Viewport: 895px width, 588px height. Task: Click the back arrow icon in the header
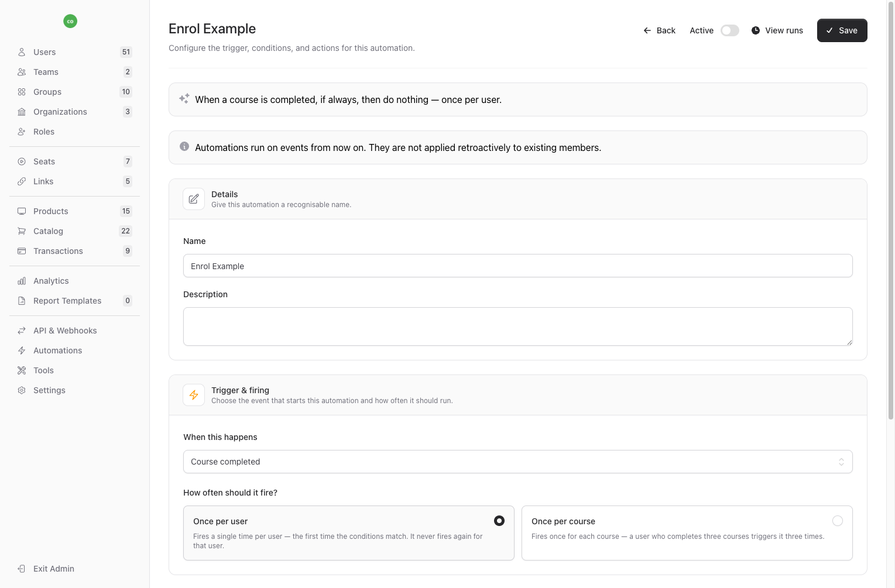point(647,30)
